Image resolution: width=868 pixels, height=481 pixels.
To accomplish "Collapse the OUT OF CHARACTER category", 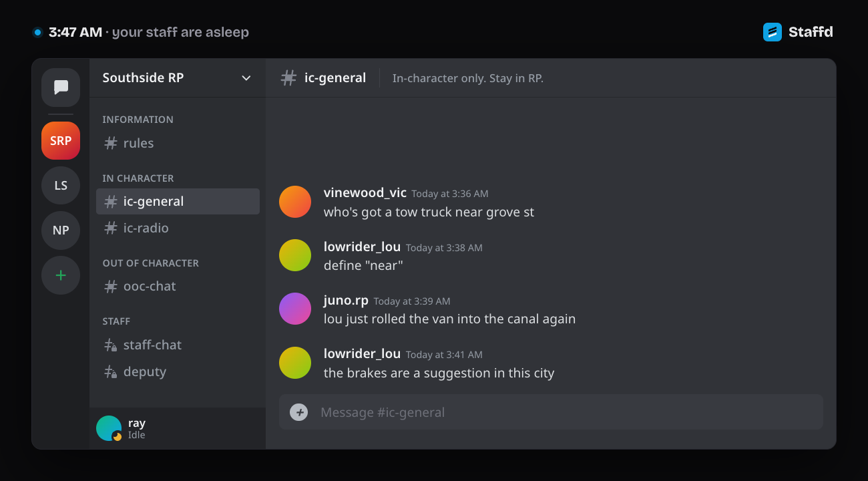I will point(150,263).
